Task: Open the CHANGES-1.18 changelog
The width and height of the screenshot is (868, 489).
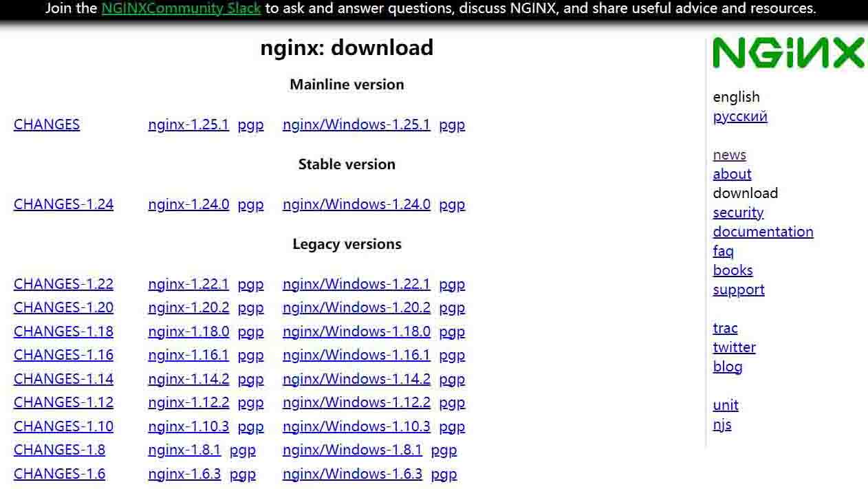Action: click(x=63, y=332)
